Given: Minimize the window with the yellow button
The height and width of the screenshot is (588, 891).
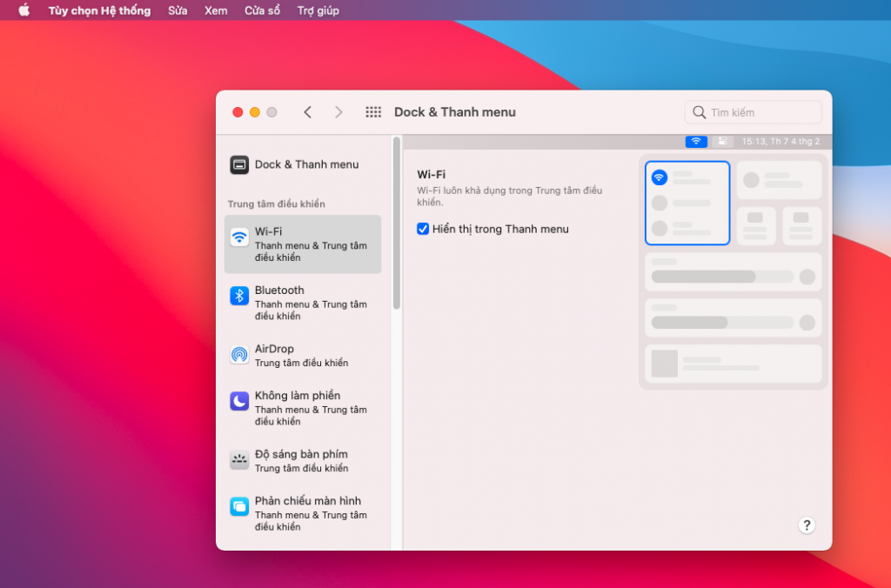Looking at the screenshot, I should coord(255,112).
